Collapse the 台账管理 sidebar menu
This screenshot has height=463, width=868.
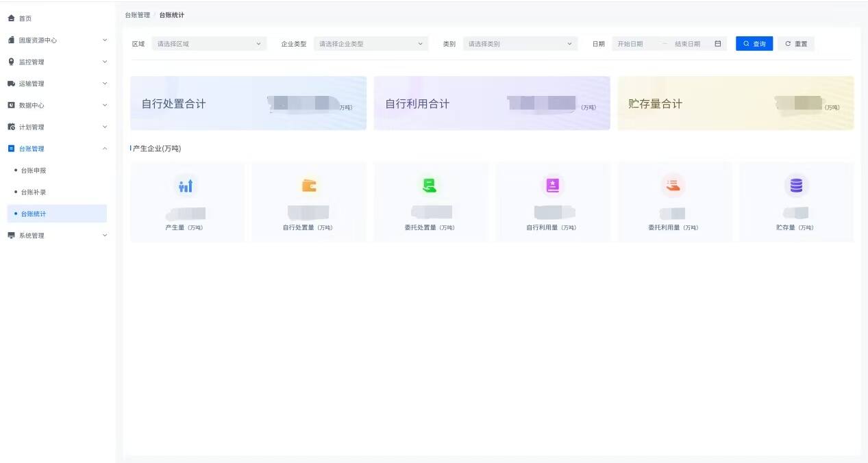[x=57, y=149]
